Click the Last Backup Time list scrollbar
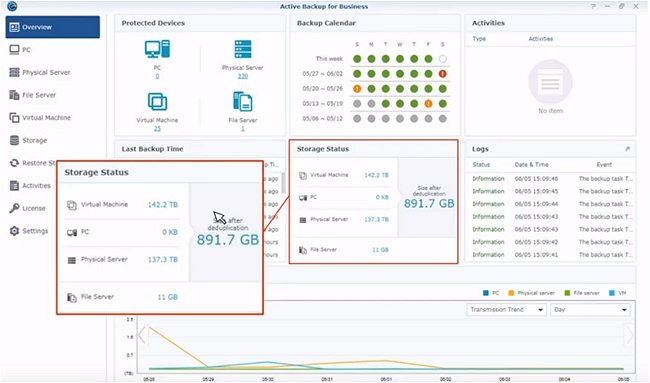The height and width of the screenshot is (383, 650). pyautogui.click(x=284, y=182)
